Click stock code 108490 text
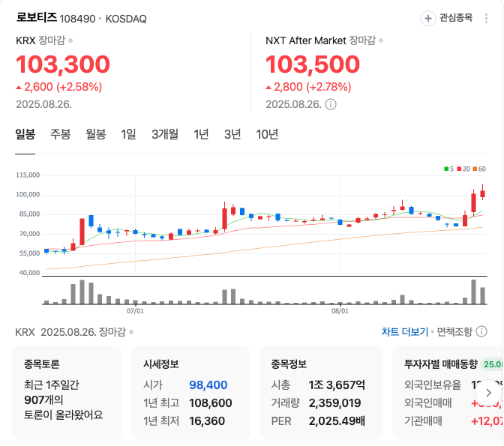The height and width of the screenshot is (446, 504). 77,19
